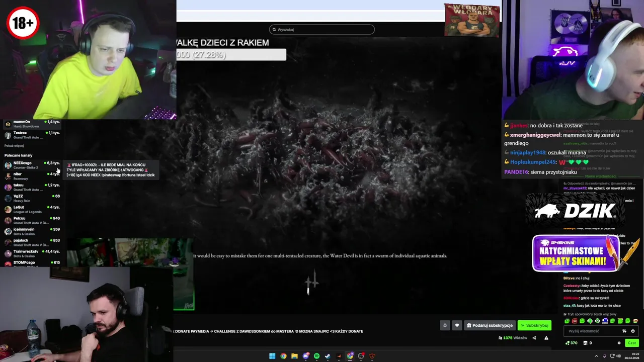
Task: Open chat settings gear icon
Action: [x=619, y=343]
